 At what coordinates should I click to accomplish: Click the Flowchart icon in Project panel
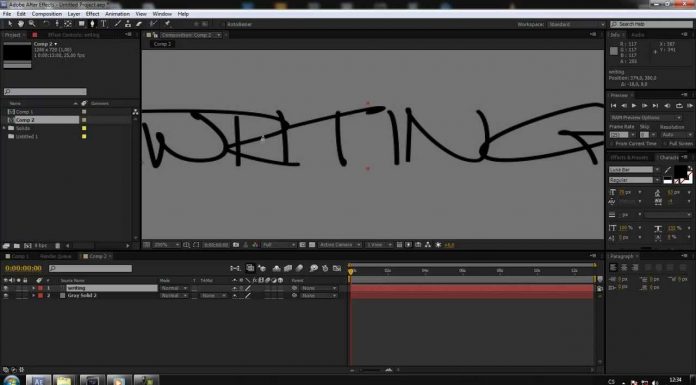[x=135, y=112]
